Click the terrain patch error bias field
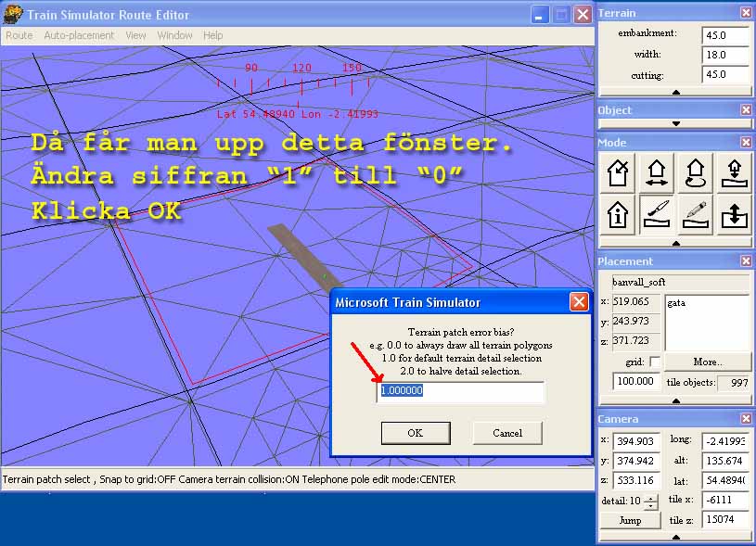This screenshot has width=756, height=546. (460, 391)
